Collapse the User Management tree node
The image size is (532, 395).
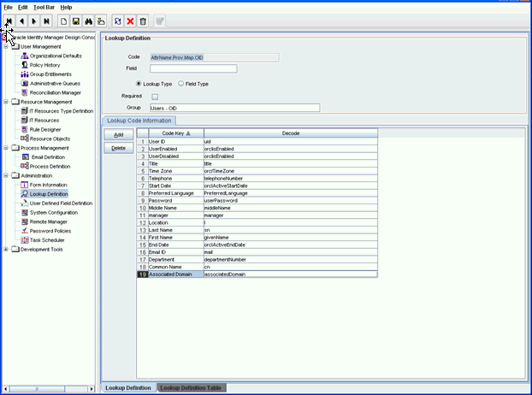(x=6, y=47)
